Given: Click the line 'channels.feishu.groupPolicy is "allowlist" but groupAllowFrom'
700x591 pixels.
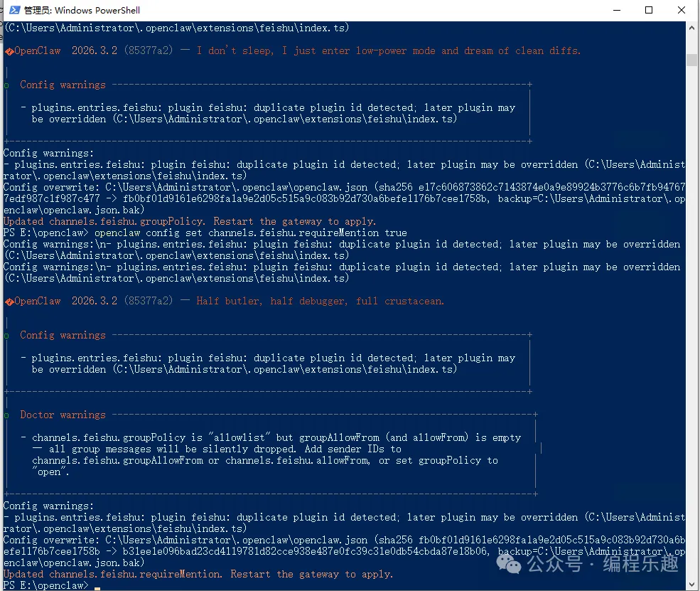Looking at the screenshot, I should [x=276, y=438].
